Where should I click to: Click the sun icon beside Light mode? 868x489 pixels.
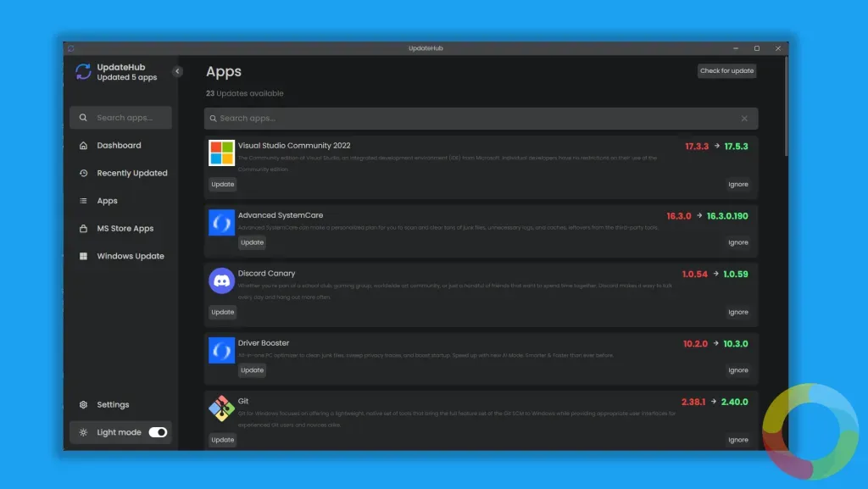click(83, 432)
